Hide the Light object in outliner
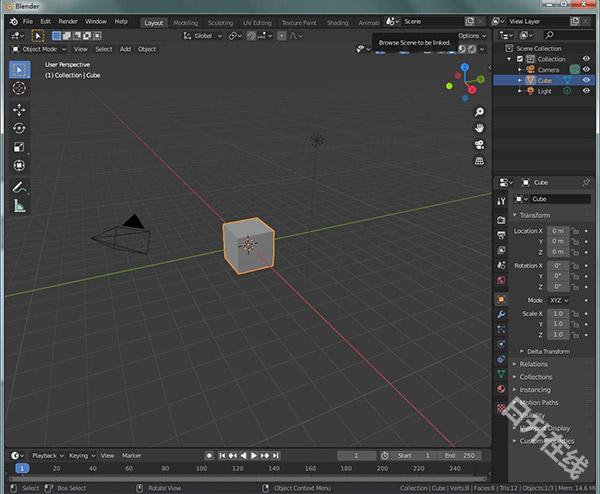This screenshot has width=600, height=494. tap(586, 91)
